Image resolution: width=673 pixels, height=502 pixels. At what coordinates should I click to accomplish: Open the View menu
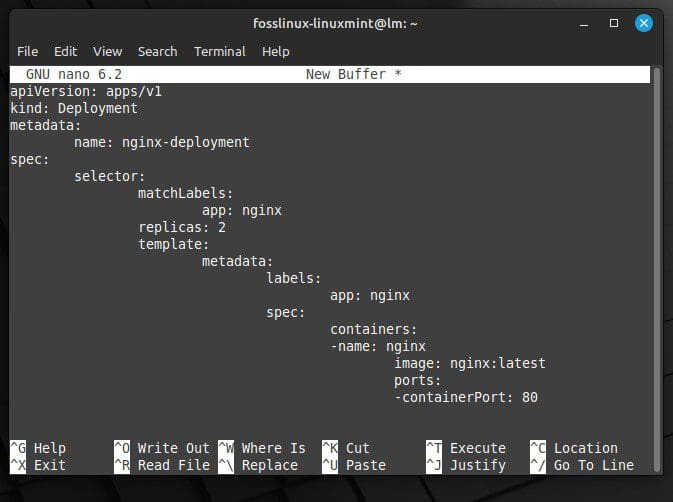tap(107, 51)
